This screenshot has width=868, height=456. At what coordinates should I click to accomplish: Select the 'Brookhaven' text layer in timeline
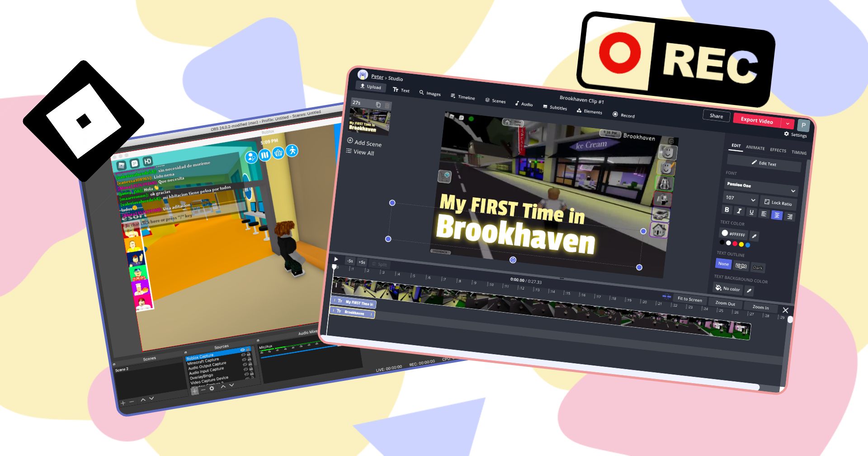coord(352,313)
